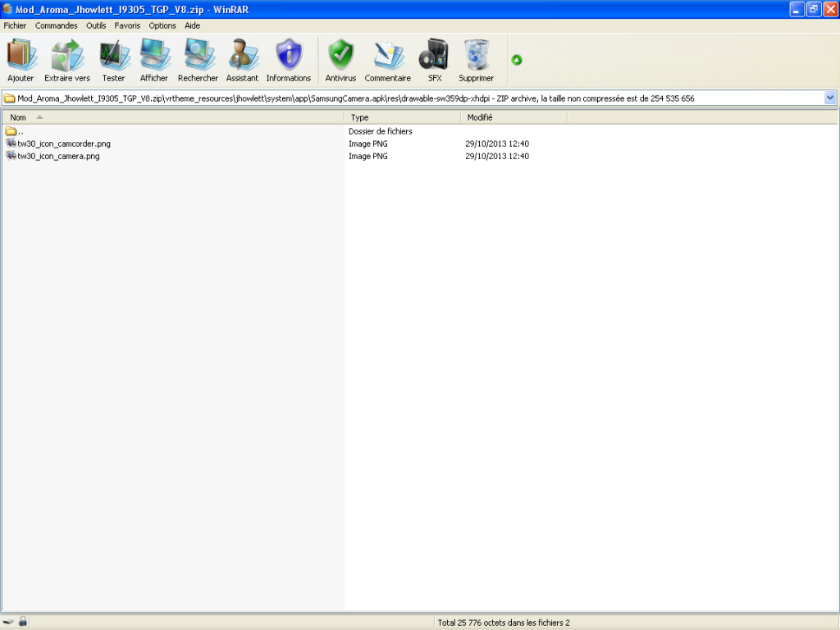The image size is (840, 630).
Task: Select file tw30_icon_camcorder.png
Action: click(64, 144)
